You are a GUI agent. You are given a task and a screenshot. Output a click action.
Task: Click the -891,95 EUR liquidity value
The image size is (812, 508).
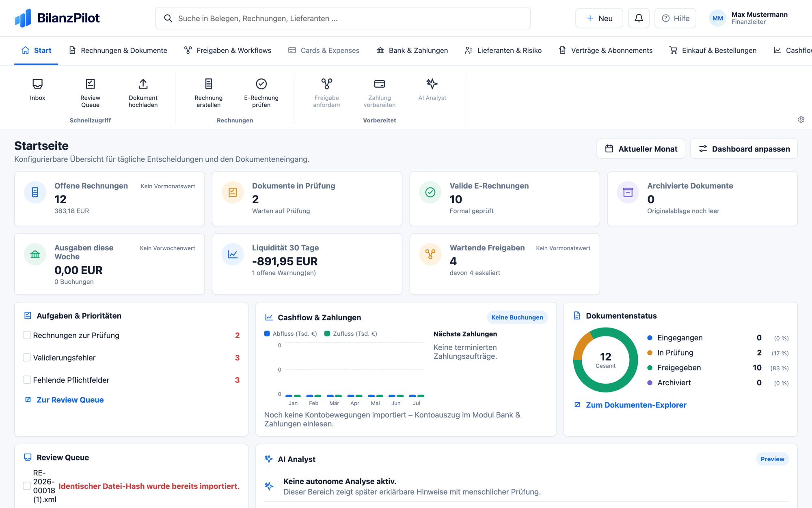pos(285,261)
